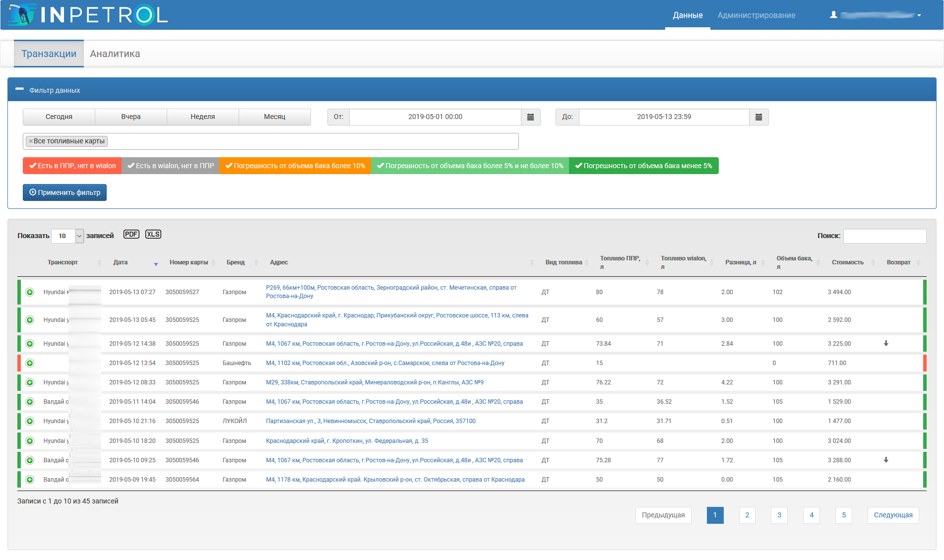944x560 pixels.
Task: Click 'Применить фильтр' button
Action: point(64,192)
